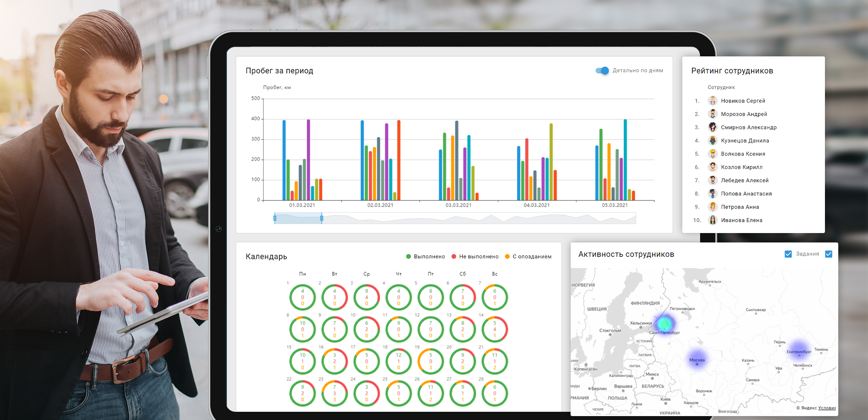This screenshot has height=420, width=868.
Task: Check the Задания checkbox
Action: tap(788, 254)
